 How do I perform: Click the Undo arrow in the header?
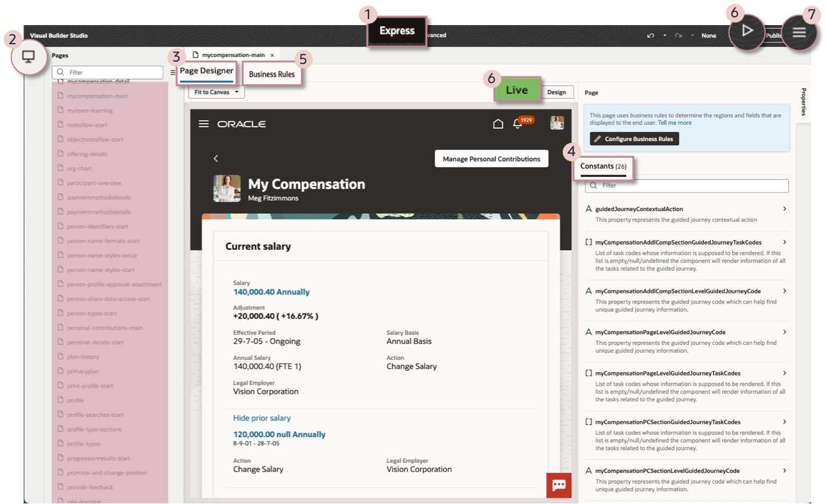[651, 35]
